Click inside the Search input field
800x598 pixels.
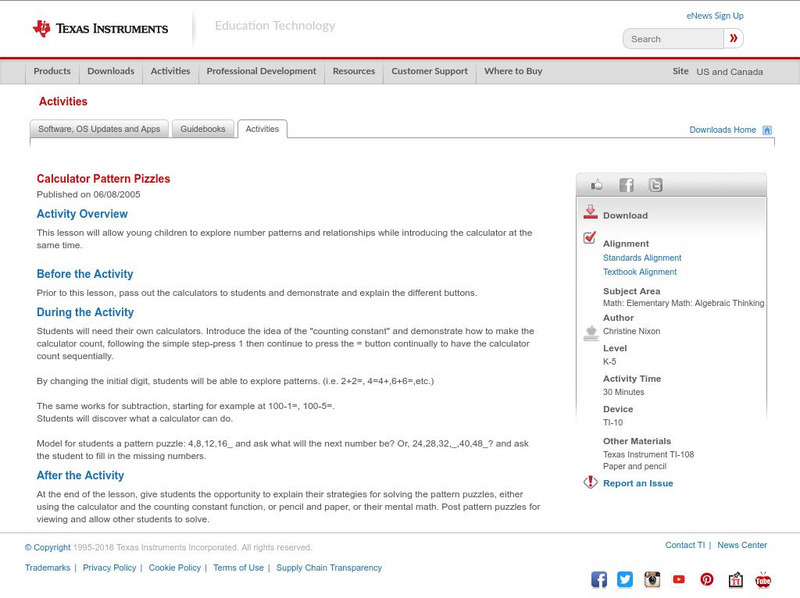pyautogui.click(x=670, y=37)
